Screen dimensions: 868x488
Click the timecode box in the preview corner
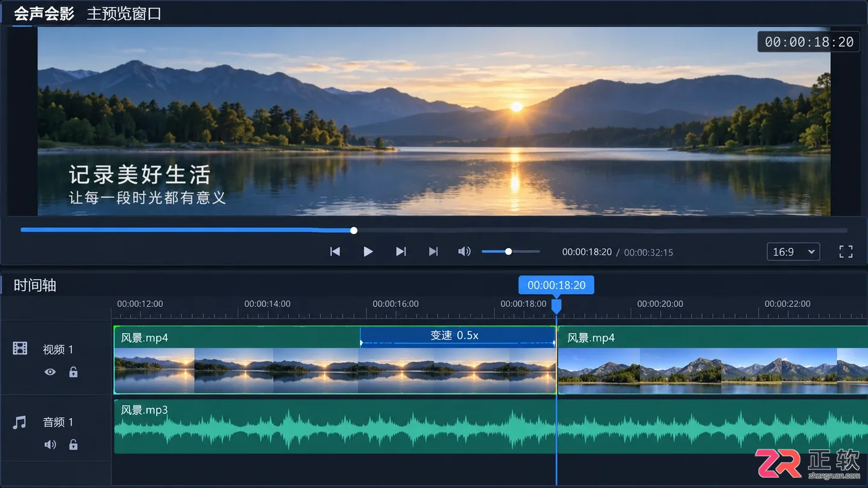pos(809,42)
